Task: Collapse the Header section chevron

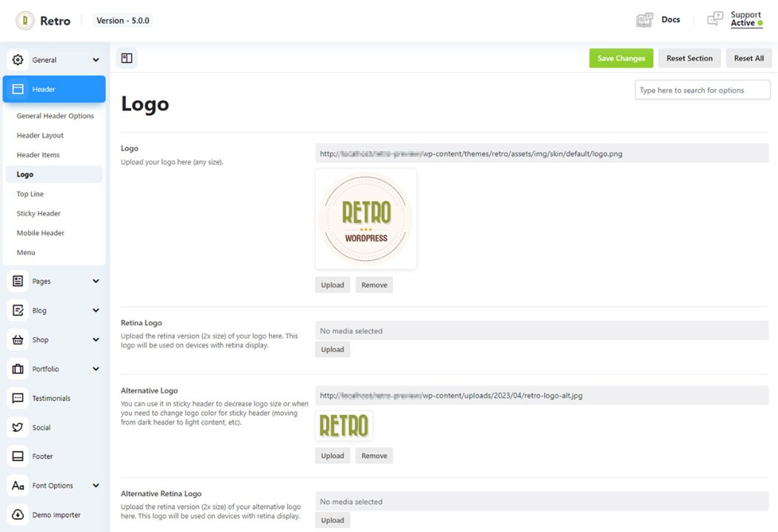Action: pos(95,88)
